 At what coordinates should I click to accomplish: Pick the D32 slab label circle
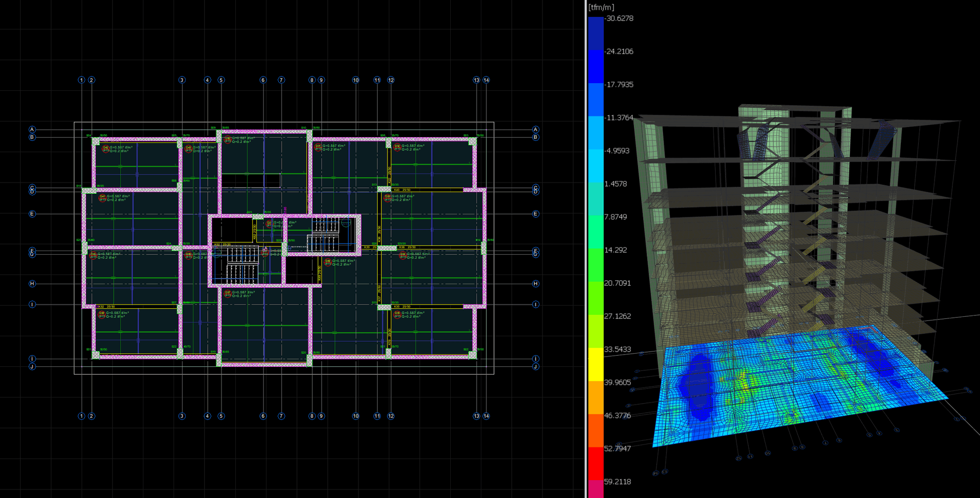tap(397, 146)
